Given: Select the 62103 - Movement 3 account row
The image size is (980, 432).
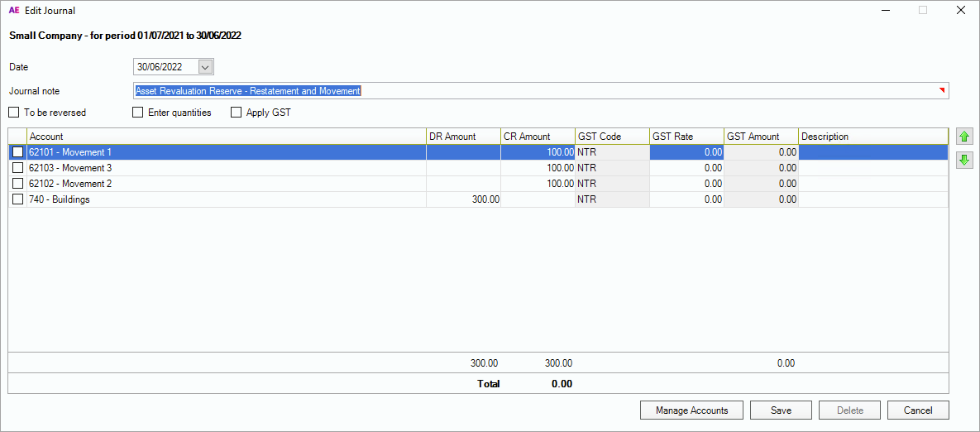Looking at the screenshot, I should click(x=226, y=168).
